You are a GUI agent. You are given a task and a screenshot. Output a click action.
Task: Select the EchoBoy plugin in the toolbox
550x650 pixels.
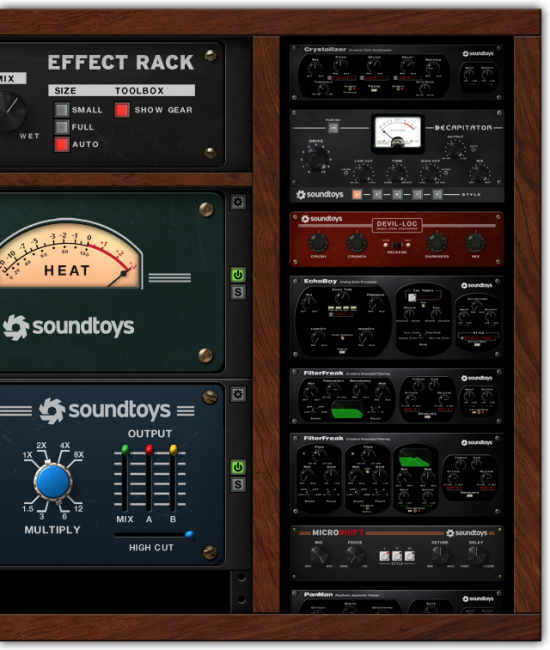(x=397, y=317)
